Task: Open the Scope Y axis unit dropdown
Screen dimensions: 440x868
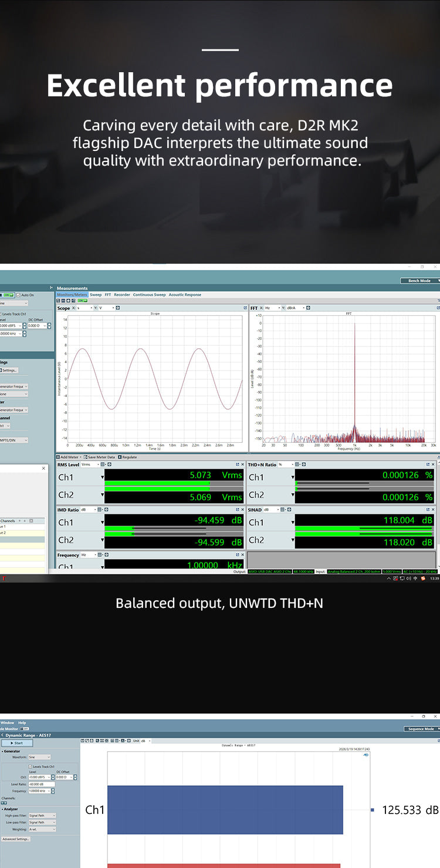Action: (106, 308)
